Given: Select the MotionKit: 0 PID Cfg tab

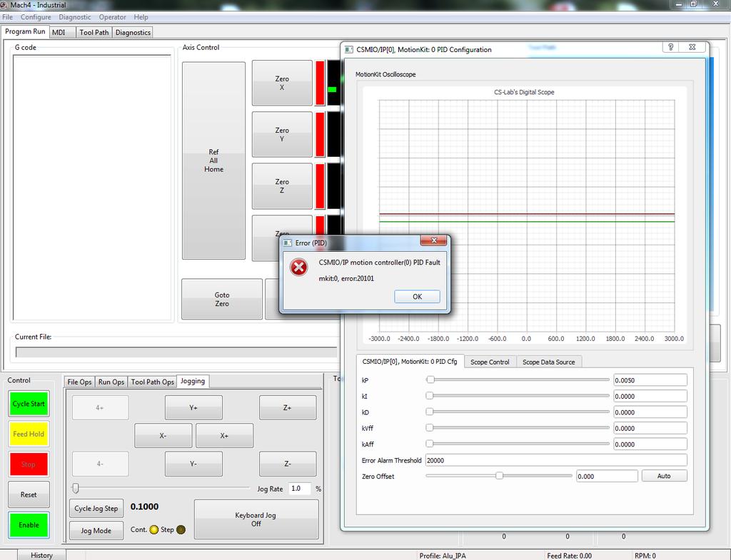Looking at the screenshot, I should click(x=410, y=362).
